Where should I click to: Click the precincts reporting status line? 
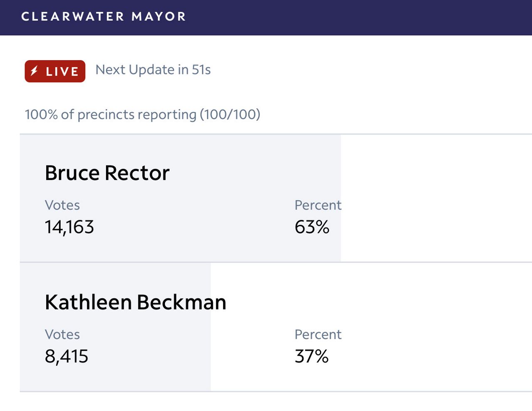[x=142, y=114]
